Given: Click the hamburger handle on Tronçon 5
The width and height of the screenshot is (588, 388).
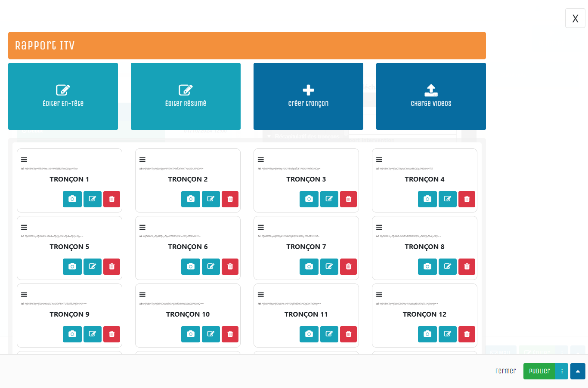Looking at the screenshot, I should [x=24, y=227].
